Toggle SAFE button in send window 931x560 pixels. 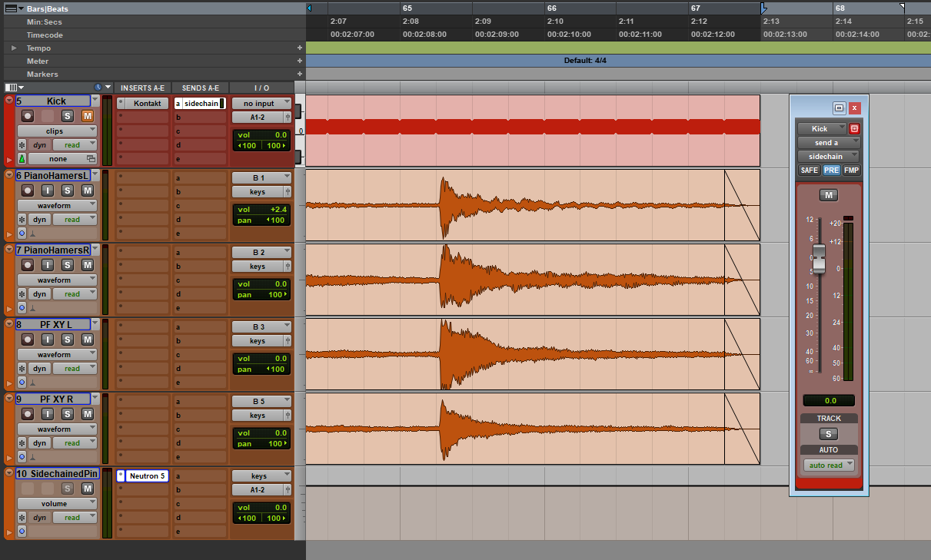[810, 171]
